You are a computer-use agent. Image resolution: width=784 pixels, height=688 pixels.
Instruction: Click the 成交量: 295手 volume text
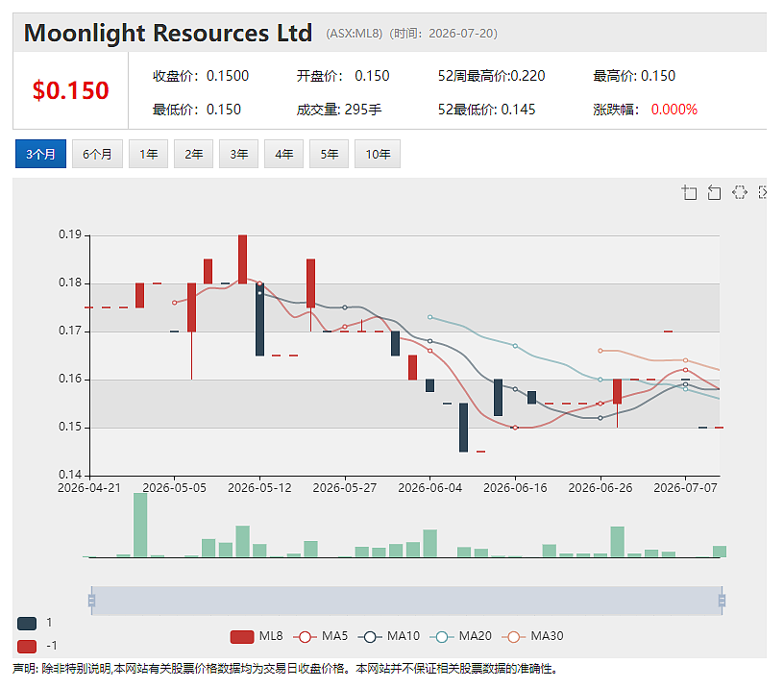coord(339,110)
